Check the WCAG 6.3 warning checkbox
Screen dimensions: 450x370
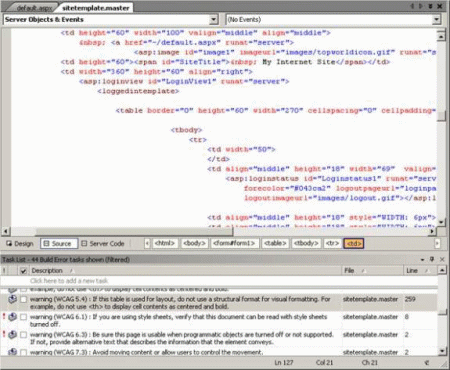pos(23,335)
